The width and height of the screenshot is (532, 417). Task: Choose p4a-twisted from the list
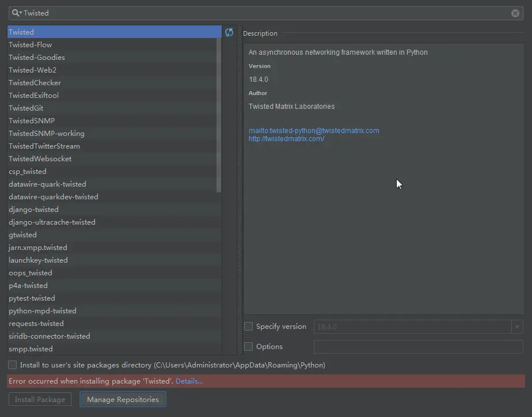coord(115,285)
